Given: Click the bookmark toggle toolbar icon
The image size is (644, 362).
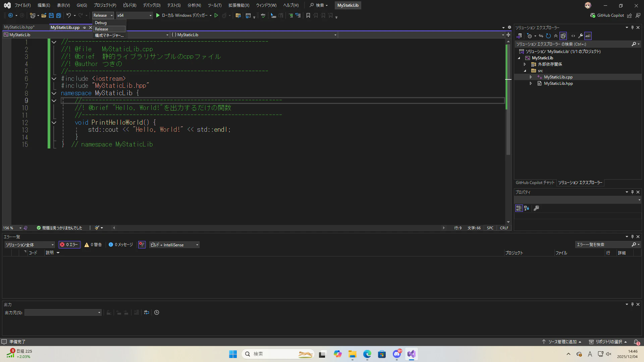Looking at the screenshot, I should (x=308, y=15).
